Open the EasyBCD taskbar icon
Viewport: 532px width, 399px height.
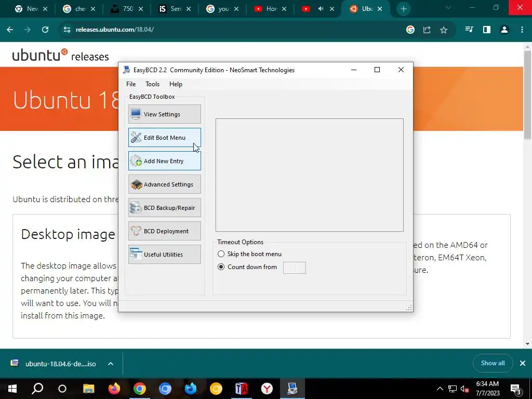292,389
